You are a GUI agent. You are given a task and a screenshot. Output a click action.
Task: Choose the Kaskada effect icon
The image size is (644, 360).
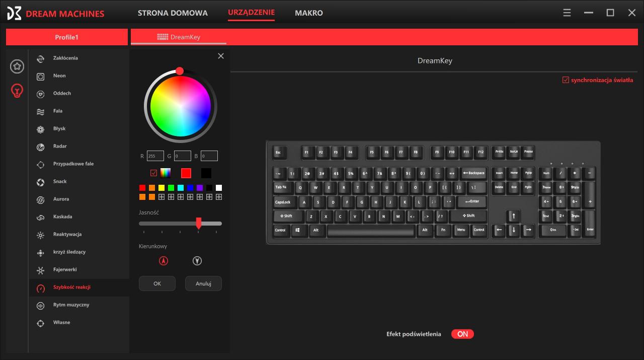(41, 218)
